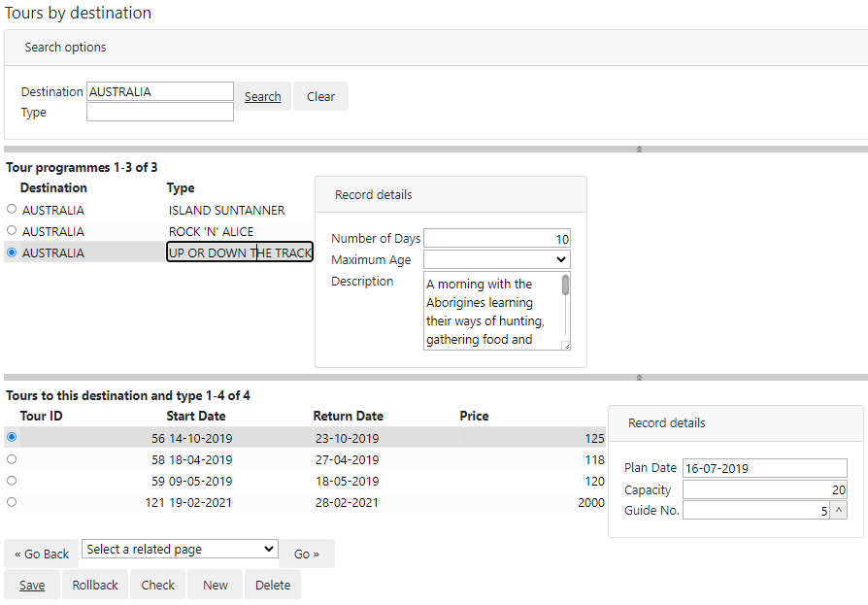Collapse the Search options section chevron

(639, 149)
